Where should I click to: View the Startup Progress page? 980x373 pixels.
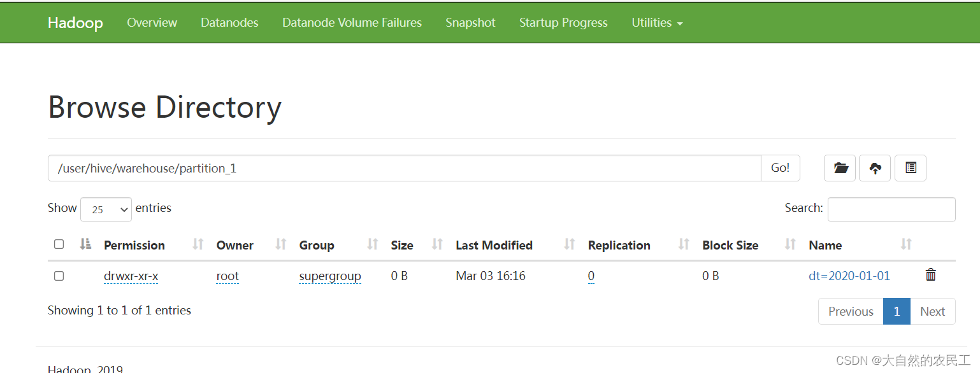coord(563,22)
